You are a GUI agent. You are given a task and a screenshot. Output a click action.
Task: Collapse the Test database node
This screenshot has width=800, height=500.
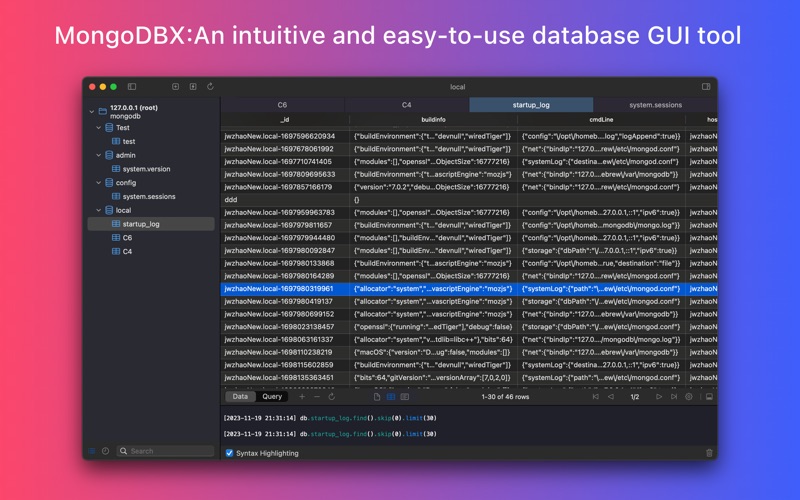98,128
